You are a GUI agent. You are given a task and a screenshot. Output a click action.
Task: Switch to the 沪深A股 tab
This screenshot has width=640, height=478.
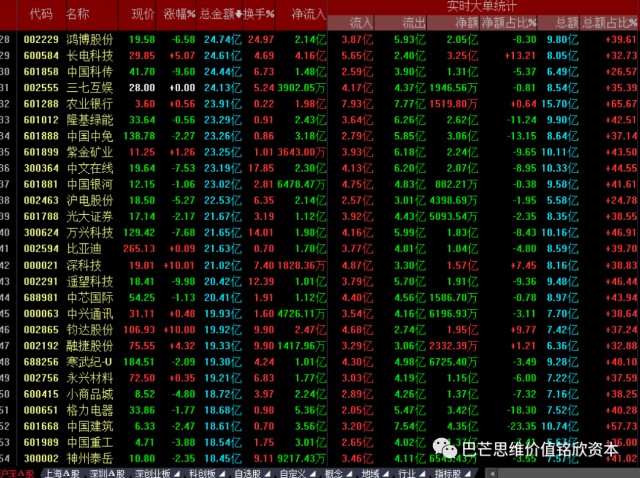18,474
